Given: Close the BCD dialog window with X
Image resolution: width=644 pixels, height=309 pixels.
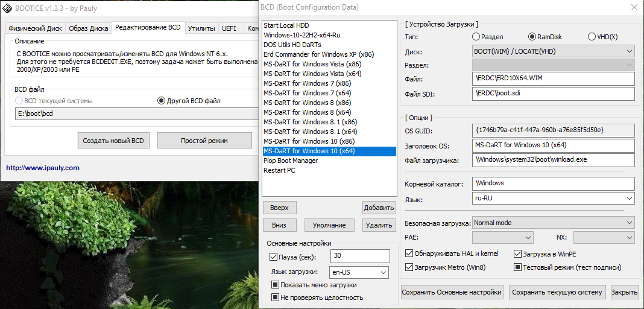Looking at the screenshot, I should click(x=633, y=8).
